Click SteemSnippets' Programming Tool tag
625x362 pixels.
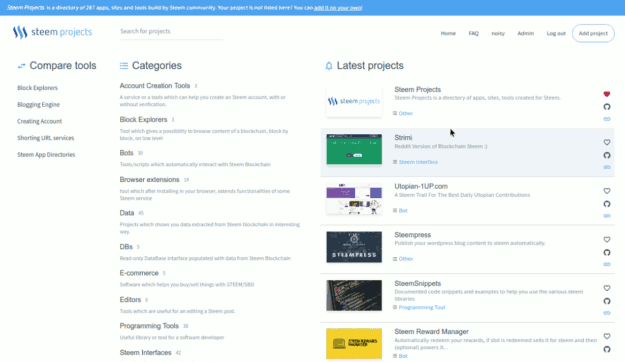pos(422,307)
